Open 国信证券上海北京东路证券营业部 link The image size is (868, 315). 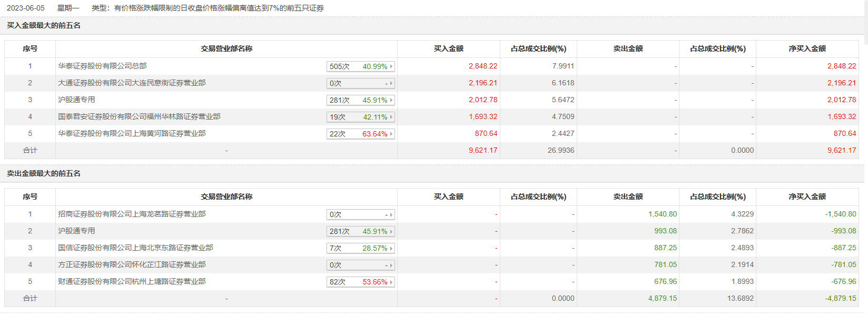(135, 248)
